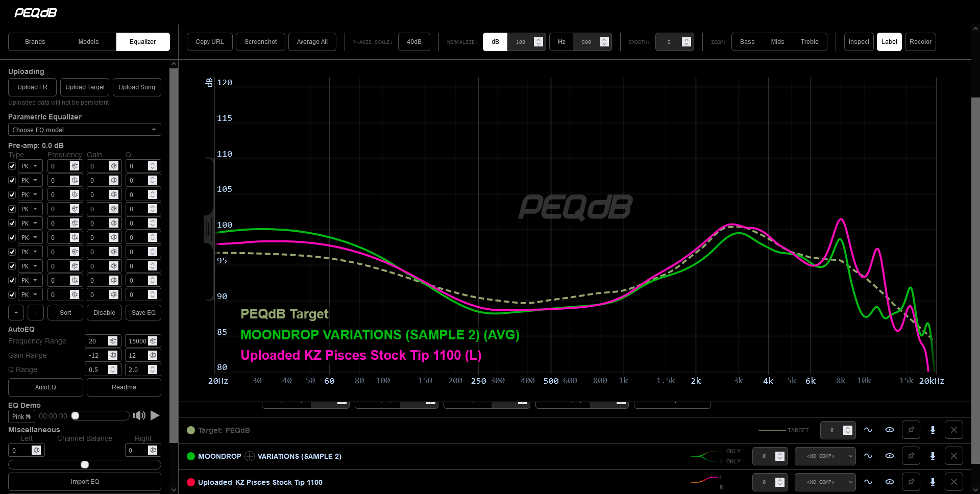The image size is (980, 494).
Task: Toggle baseline wave icon for KZ Pisces
Action: pos(868,482)
